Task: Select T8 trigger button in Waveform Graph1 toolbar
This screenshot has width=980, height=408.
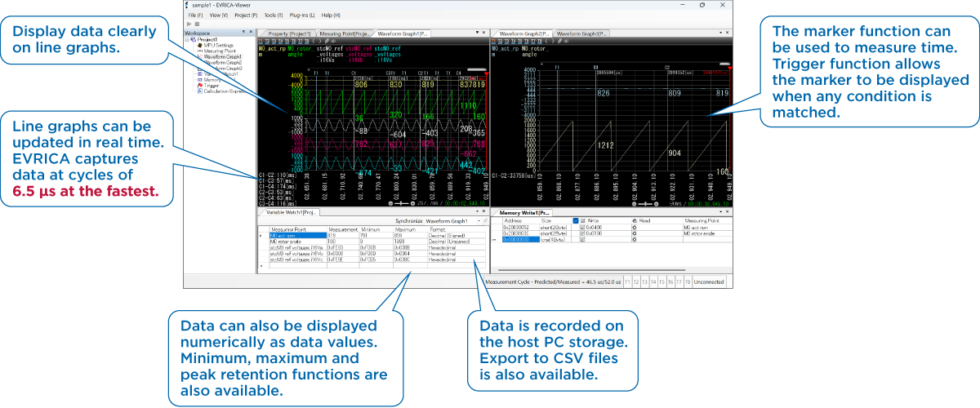Action: [x=306, y=41]
